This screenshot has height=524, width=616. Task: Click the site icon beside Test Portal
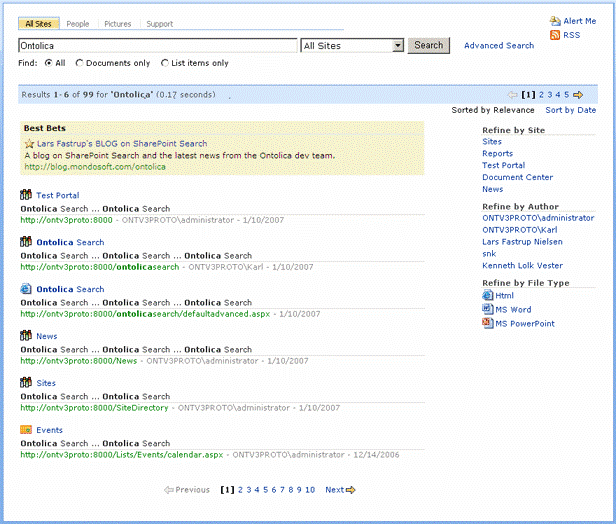26,194
